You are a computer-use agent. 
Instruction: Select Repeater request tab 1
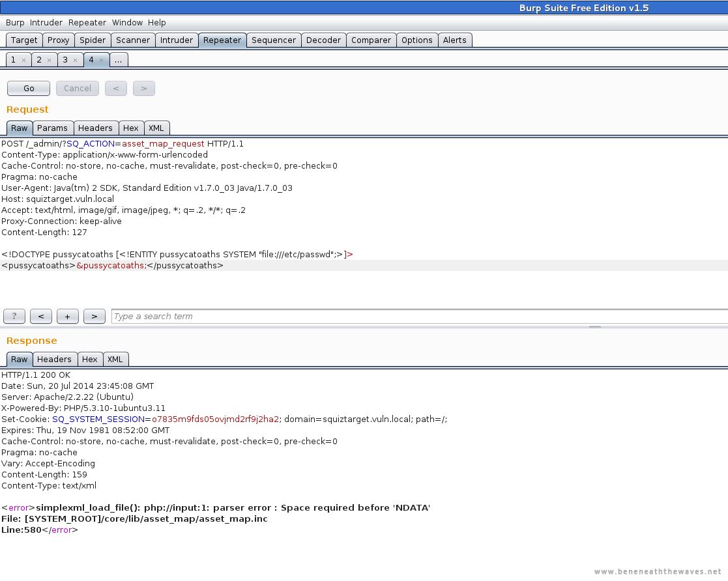click(x=14, y=60)
